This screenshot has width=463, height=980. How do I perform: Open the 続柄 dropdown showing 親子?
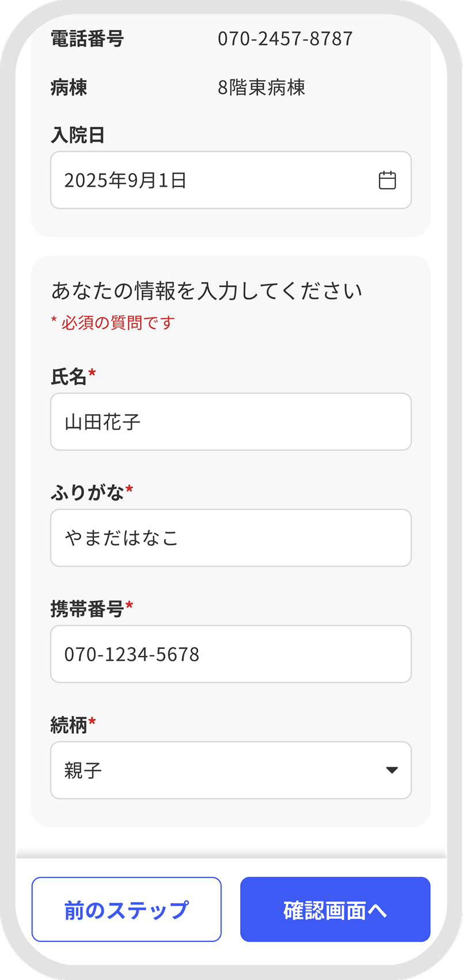pyautogui.click(x=231, y=770)
